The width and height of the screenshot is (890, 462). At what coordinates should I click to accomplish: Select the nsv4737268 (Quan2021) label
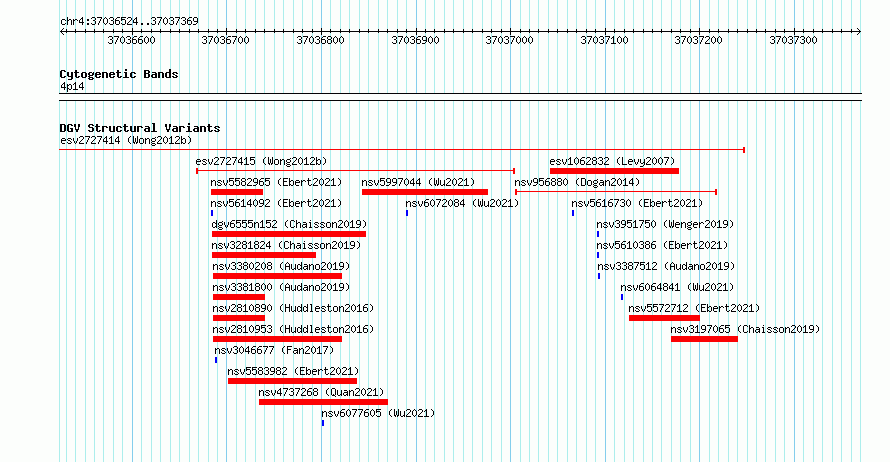321,392
